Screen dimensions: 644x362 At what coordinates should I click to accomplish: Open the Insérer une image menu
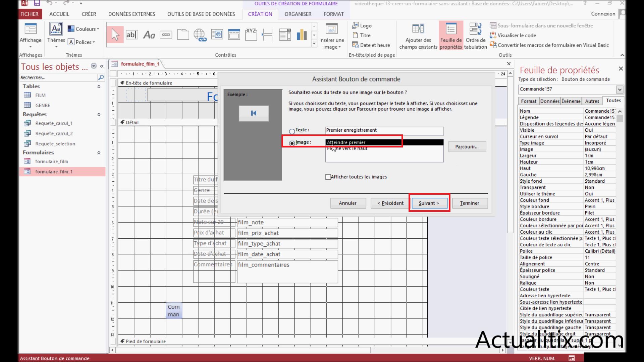tap(332, 36)
